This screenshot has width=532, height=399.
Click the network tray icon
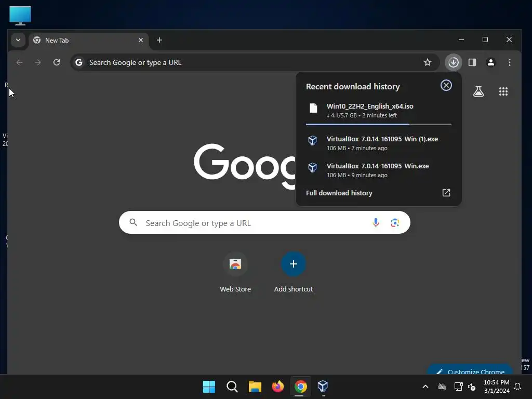point(458,387)
